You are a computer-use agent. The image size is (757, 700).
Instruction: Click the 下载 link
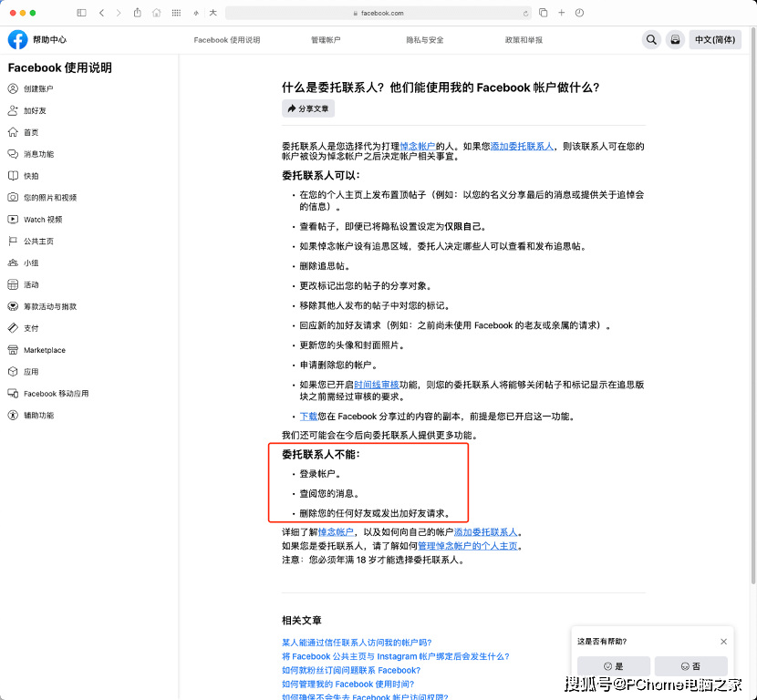[x=308, y=417]
